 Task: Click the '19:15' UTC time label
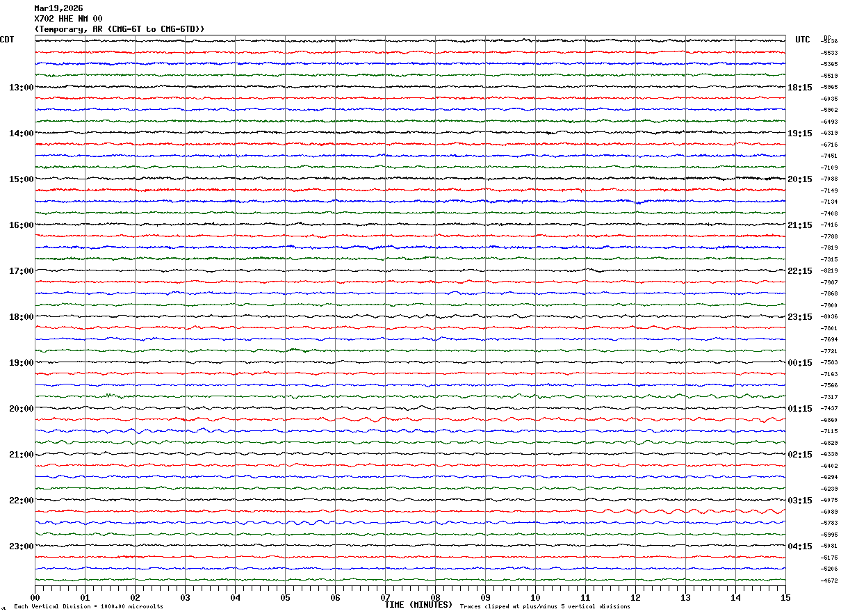point(800,133)
